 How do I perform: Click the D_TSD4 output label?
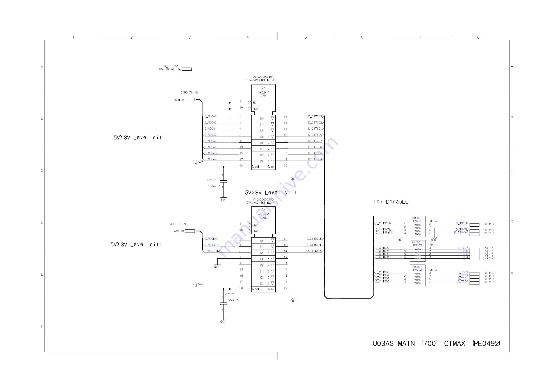(463, 257)
